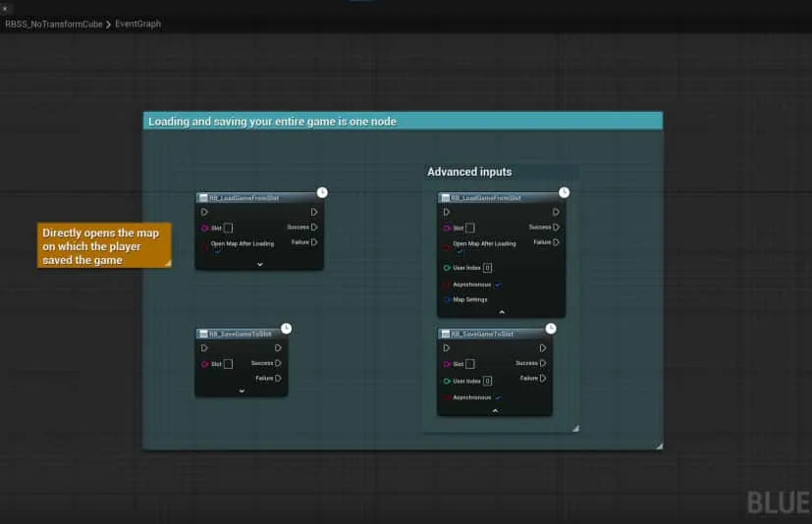Viewport: 812px width, 524px height.
Task: Select EventGraph in the breadcrumb
Action: (x=137, y=24)
